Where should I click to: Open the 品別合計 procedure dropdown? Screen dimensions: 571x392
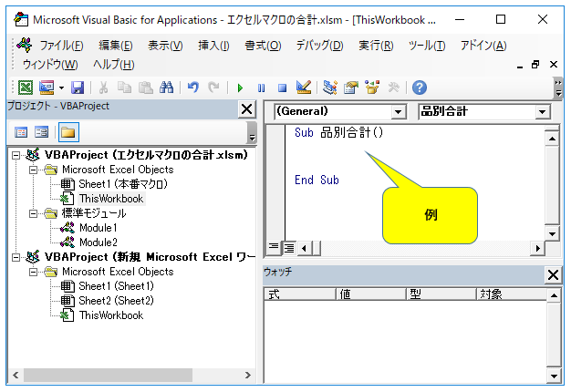pyautogui.click(x=542, y=112)
